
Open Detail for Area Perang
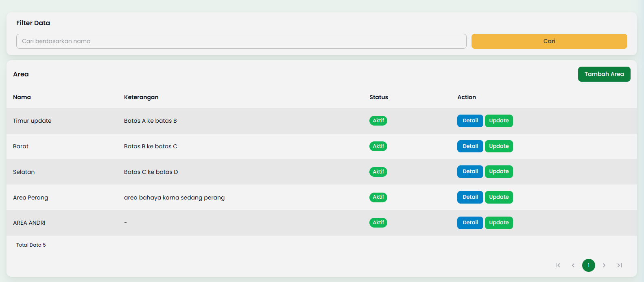tap(470, 197)
